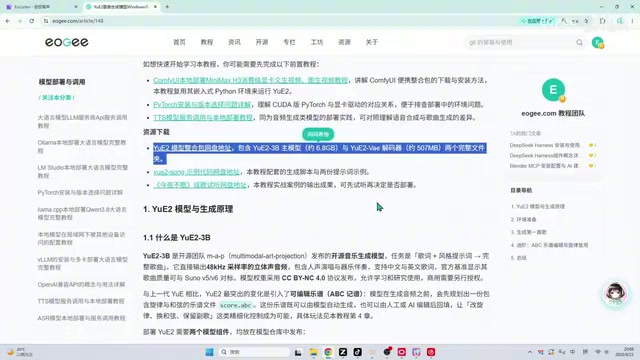The width and height of the screenshot is (640, 360).
Task: Open the 资源 nav menu item
Action: point(344,42)
